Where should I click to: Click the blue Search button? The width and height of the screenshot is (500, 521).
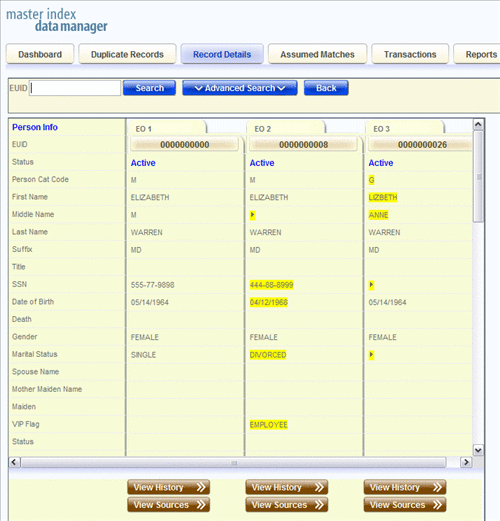tap(149, 88)
